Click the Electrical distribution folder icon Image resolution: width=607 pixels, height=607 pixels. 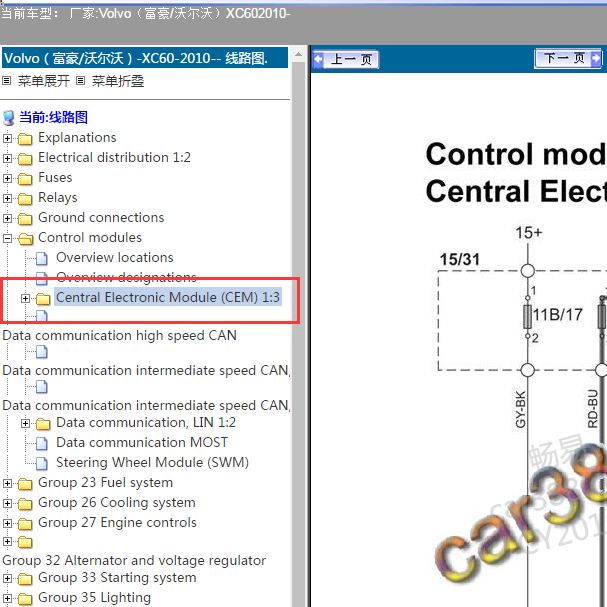(25, 159)
